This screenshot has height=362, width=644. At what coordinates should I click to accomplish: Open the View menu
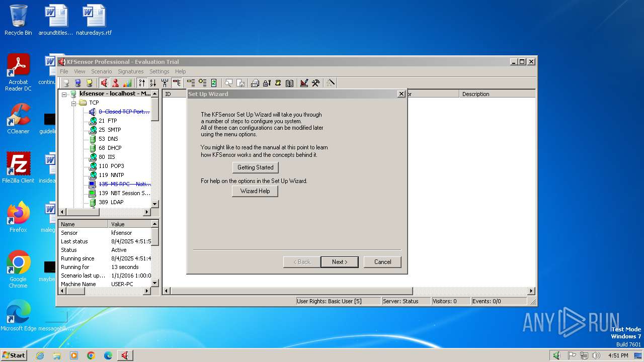click(x=79, y=71)
